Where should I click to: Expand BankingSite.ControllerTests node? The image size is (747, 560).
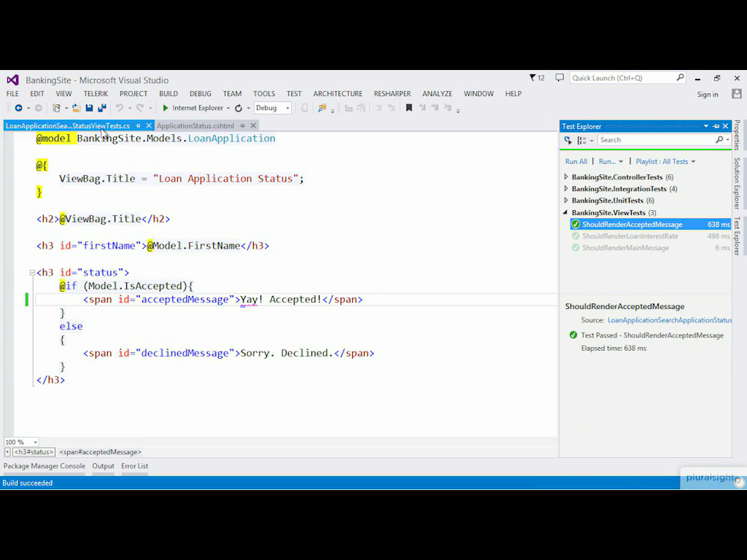[x=566, y=176]
